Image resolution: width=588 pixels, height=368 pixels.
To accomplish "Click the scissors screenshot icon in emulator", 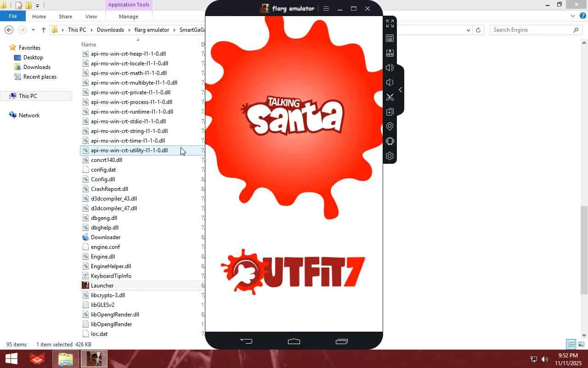I will 390,97.
